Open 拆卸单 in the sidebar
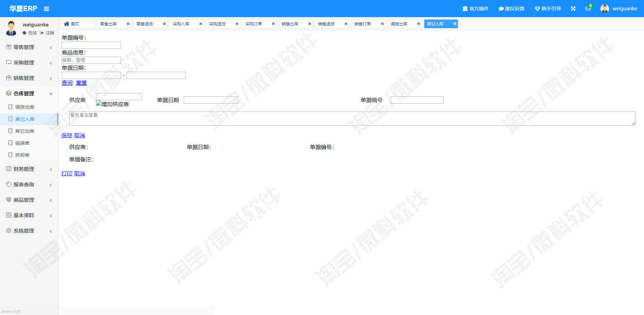This screenshot has width=644, height=315. click(29, 155)
